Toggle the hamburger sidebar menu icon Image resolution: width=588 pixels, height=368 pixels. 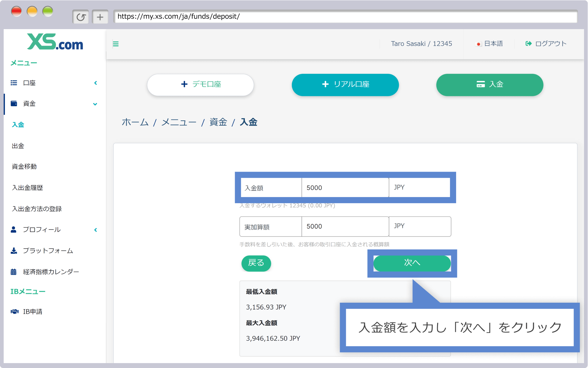click(x=116, y=44)
